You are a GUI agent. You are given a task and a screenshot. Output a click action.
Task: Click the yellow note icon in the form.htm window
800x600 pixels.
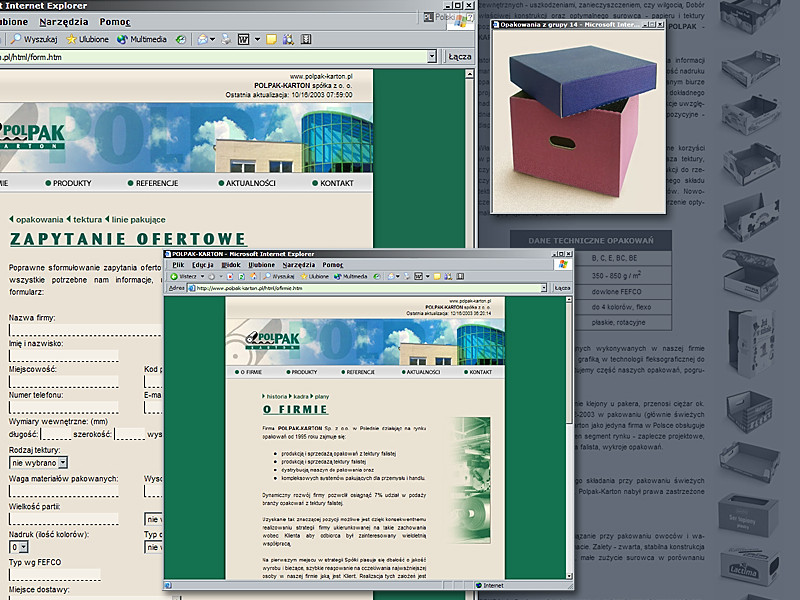(271, 39)
